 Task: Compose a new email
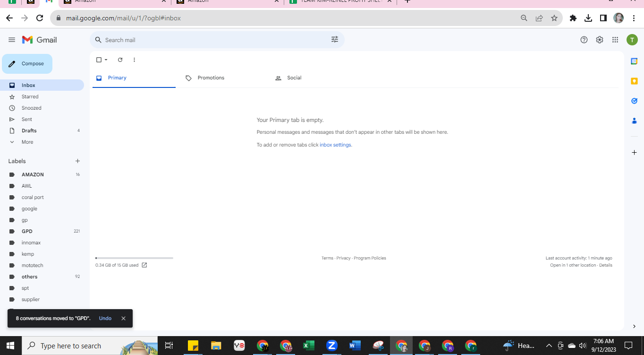tap(27, 64)
